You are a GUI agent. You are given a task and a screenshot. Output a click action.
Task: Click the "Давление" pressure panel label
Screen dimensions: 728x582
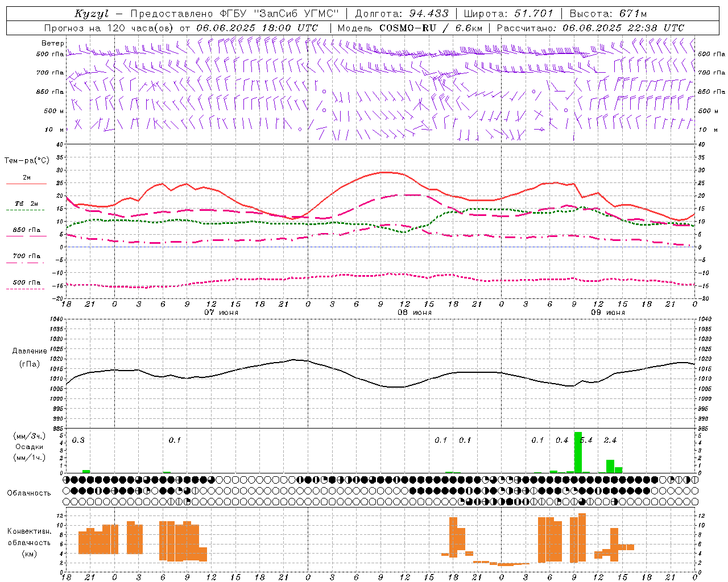click(x=30, y=351)
